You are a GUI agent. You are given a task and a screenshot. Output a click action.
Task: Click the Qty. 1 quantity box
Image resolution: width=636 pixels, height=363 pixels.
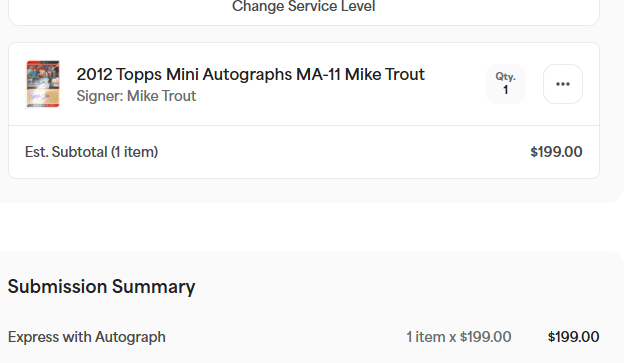(505, 84)
